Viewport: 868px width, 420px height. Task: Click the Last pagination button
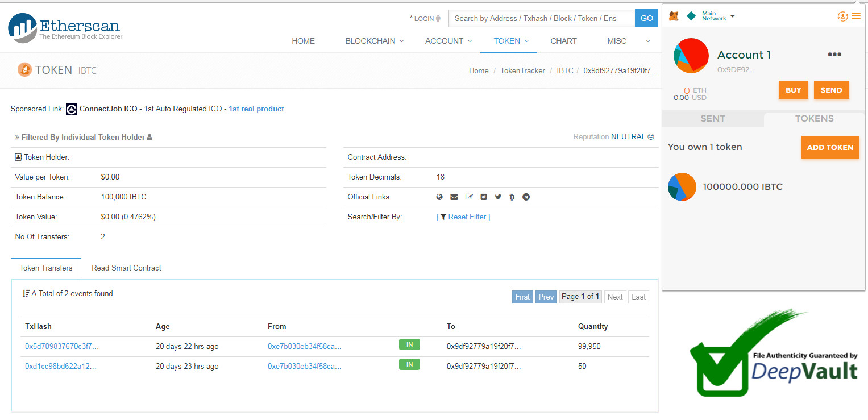(x=638, y=297)
